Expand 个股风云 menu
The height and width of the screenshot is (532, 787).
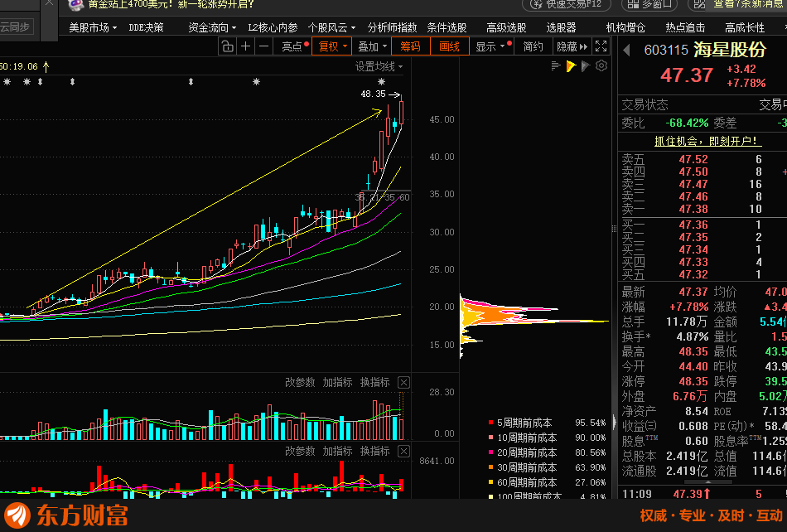331,27
